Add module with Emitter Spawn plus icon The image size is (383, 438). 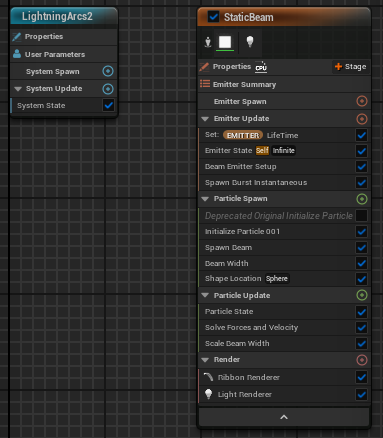(x=362, y=101)
